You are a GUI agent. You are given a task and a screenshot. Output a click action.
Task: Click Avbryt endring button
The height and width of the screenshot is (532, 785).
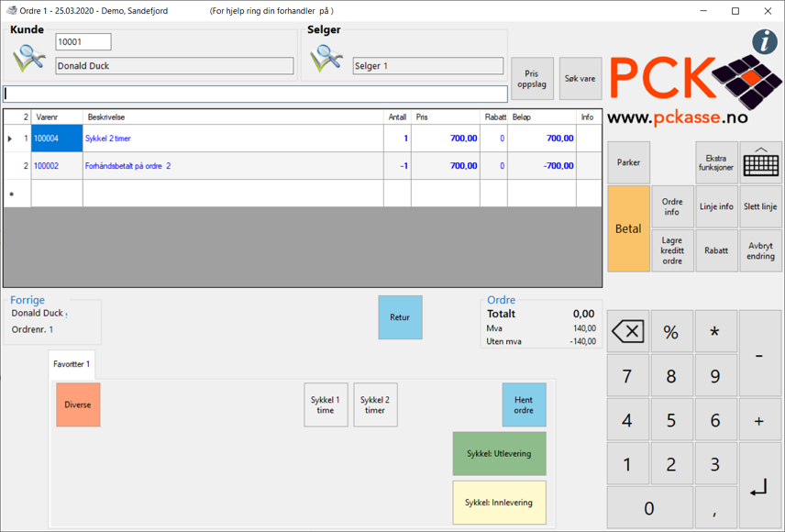coord(760,250)
